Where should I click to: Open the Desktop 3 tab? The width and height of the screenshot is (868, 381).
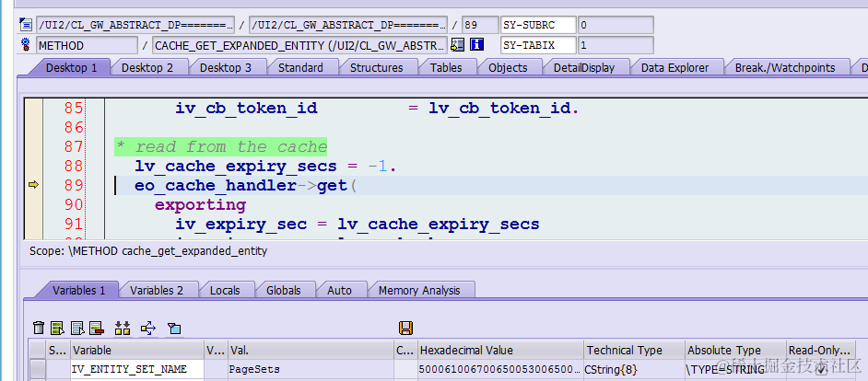pyautogui.click(x=226, y=67)
